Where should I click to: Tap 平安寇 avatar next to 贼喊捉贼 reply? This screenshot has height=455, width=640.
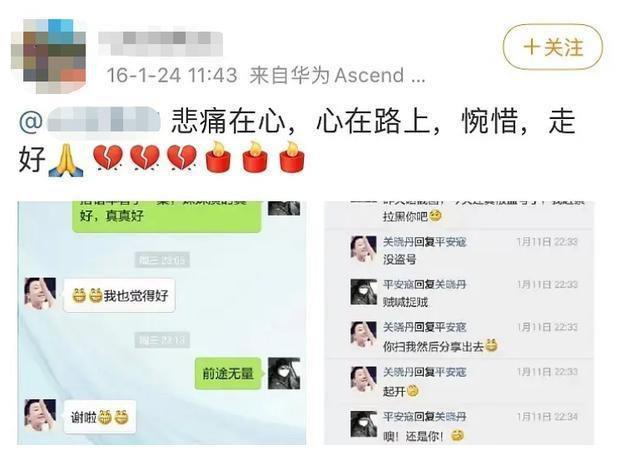click(363, 292)
